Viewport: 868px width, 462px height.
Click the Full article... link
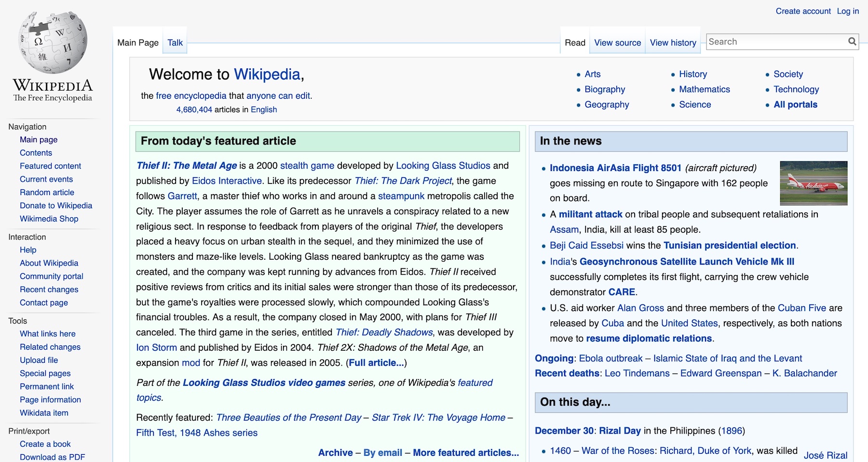376,363
